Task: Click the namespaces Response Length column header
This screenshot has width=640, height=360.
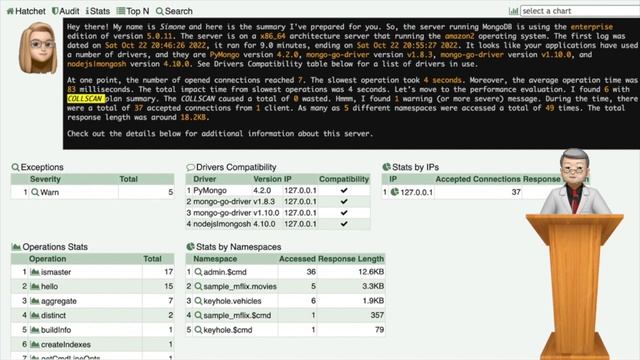Action: (351, 259)
